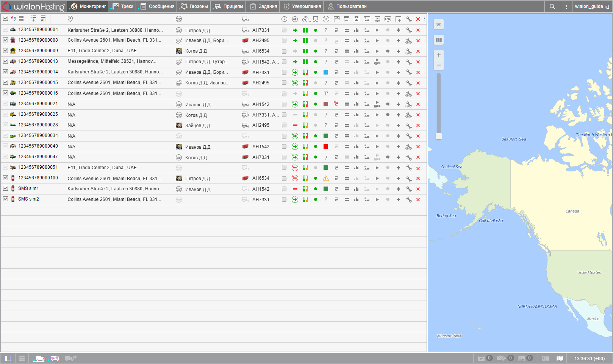Open the Геозоны tab

(194, 6)
